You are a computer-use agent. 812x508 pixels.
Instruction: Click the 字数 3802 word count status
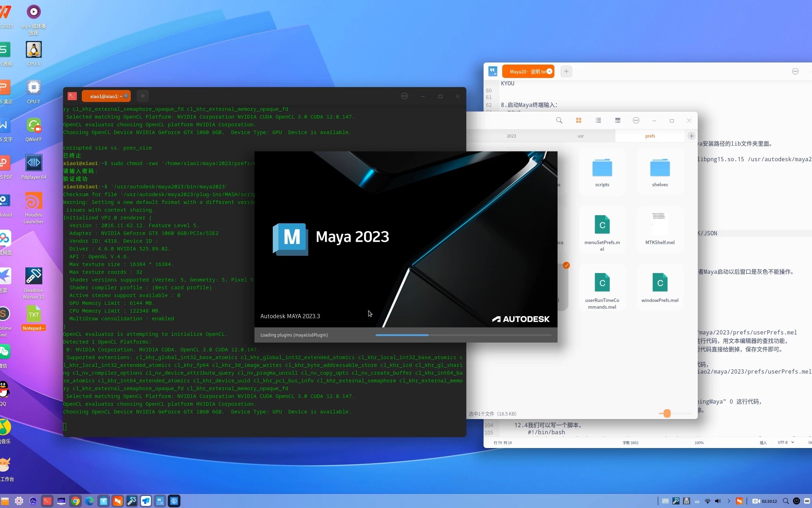click(630, 442)
